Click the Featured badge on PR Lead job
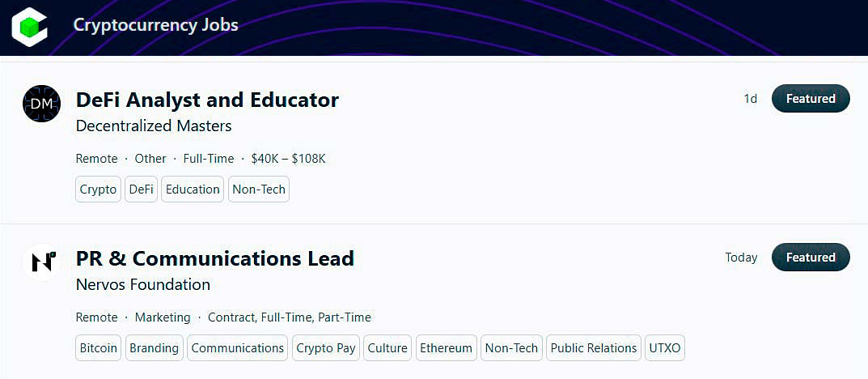This screenshot has height=379, width=868. click(811, 258)
